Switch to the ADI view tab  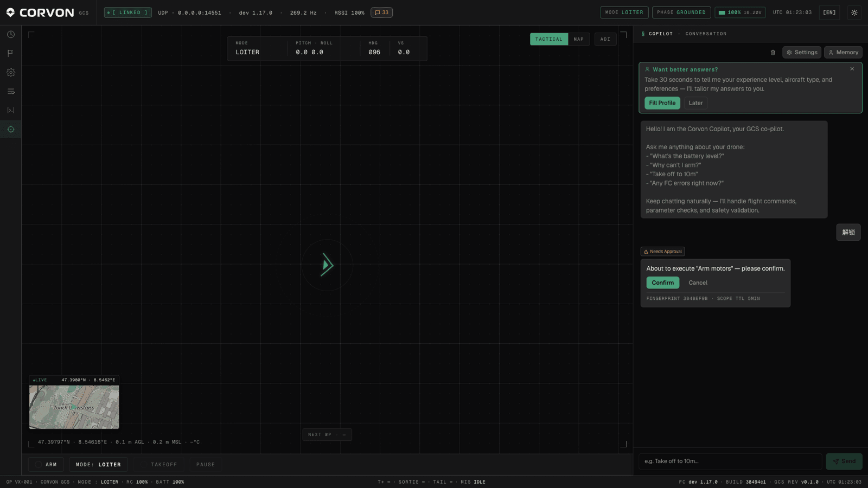pyautogui.click(x=605, y=39)
